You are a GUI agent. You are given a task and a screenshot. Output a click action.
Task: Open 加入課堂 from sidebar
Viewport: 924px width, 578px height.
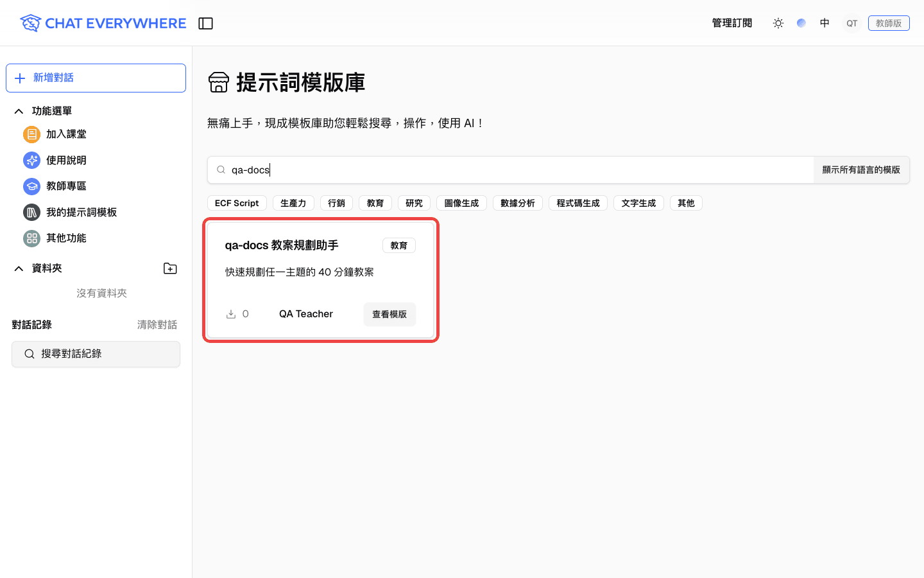click(66, 134)
